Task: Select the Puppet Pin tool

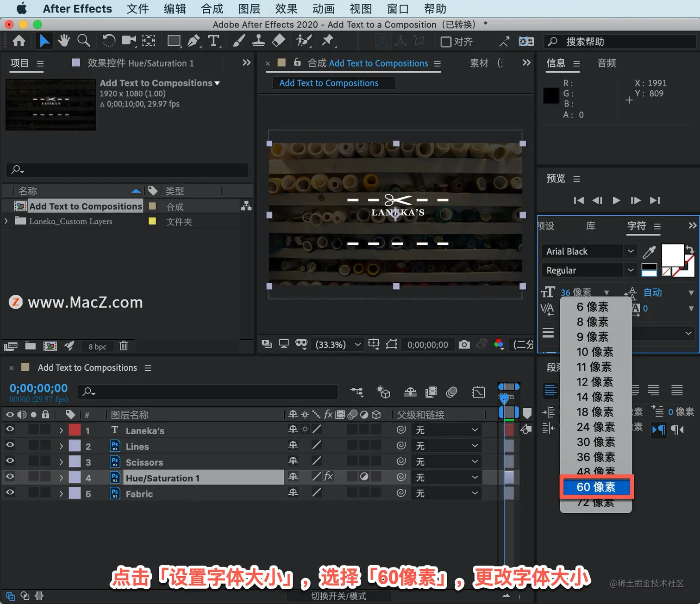Action: pos(328,41)
